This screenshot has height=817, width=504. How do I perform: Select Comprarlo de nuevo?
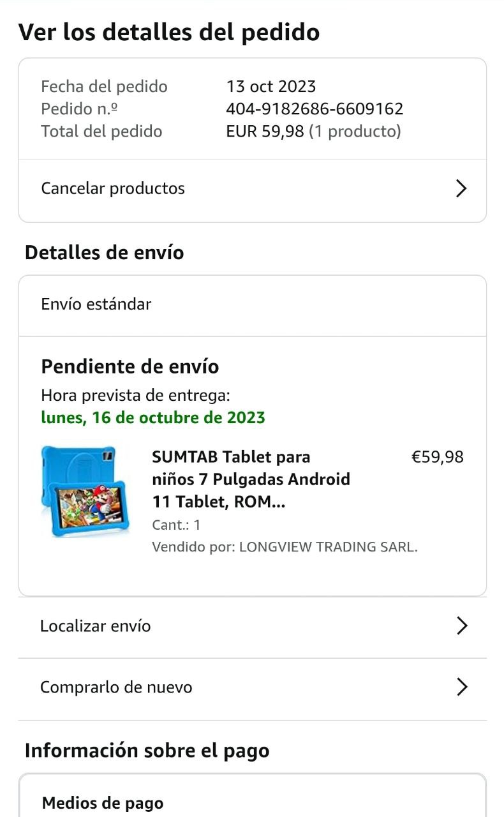253,689
